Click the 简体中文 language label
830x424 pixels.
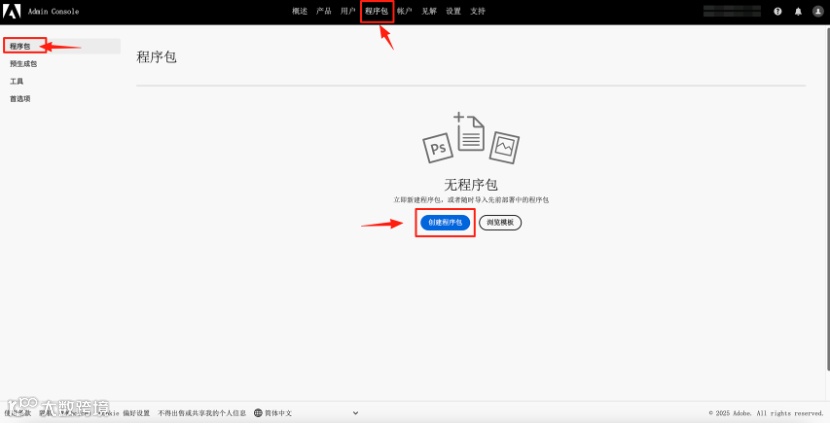278,413
